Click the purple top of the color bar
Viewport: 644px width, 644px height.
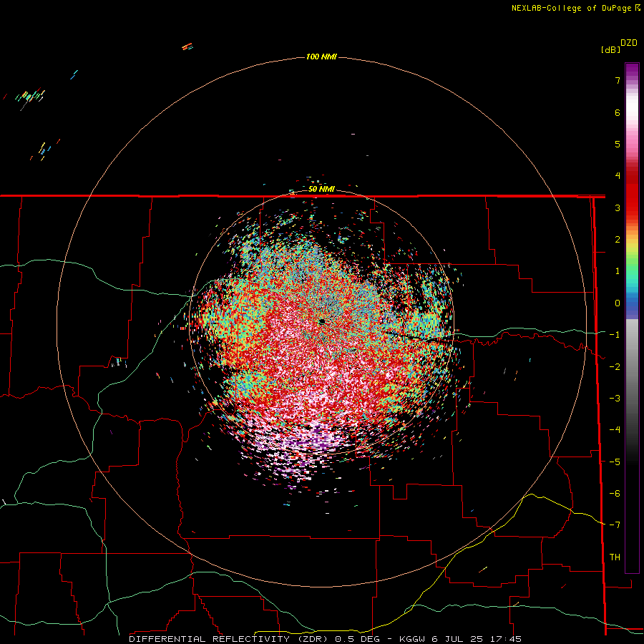coord(632,70)
